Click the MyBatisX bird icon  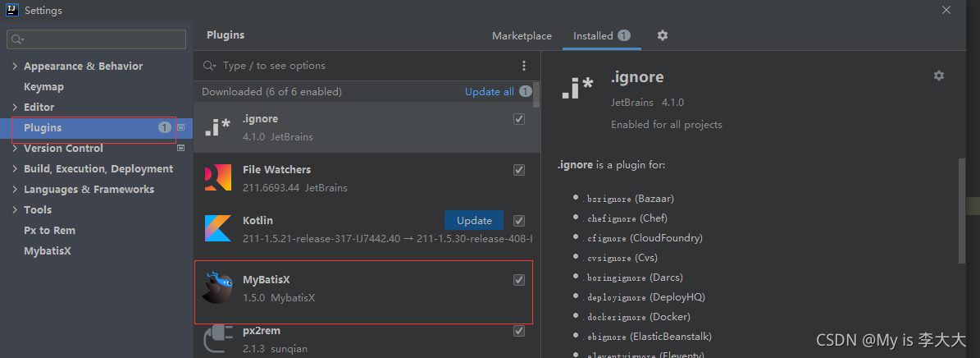tap(217, 288)
